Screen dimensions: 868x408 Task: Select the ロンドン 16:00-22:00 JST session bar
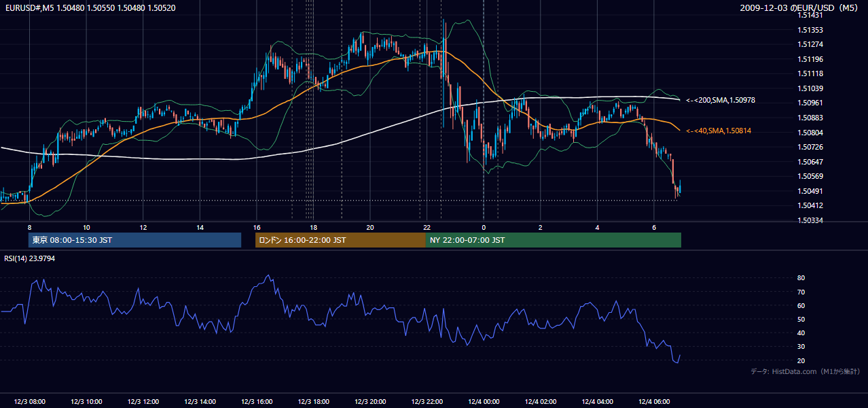tap(340, 240)
